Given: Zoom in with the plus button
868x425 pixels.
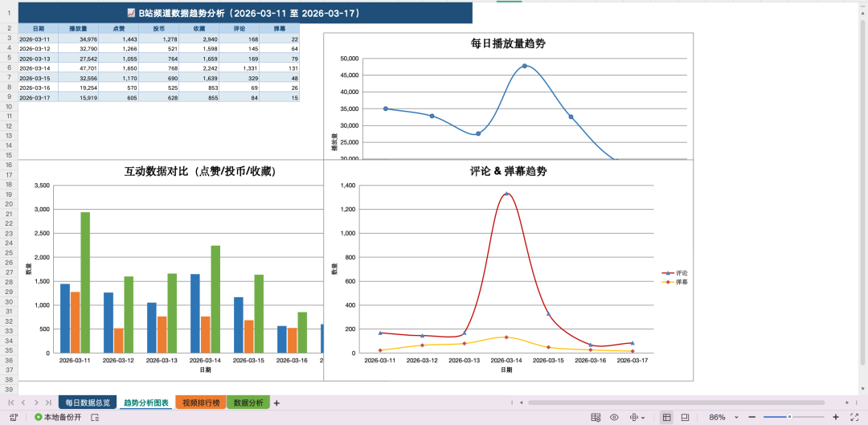Looking at the screenshot, I should click(835, 417).
